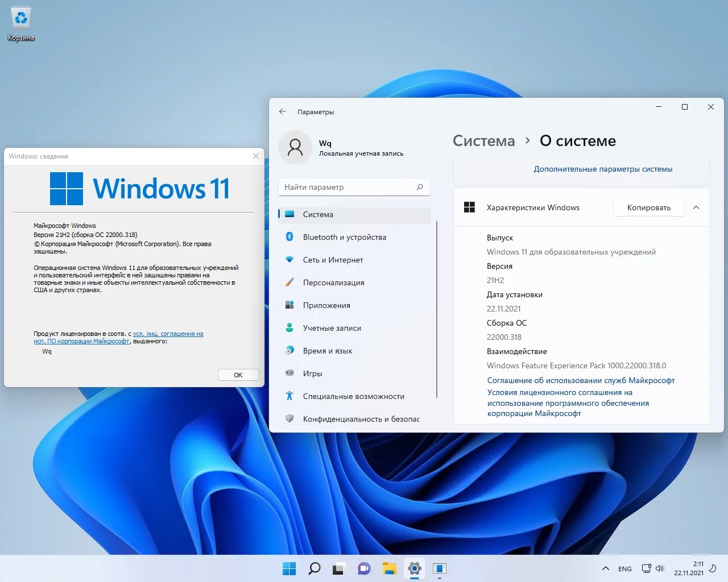The width and height of the screenshot is (728, 582).
Task: Click the paintbrush Персонализация icon
Action: click(x=289, y=282)
